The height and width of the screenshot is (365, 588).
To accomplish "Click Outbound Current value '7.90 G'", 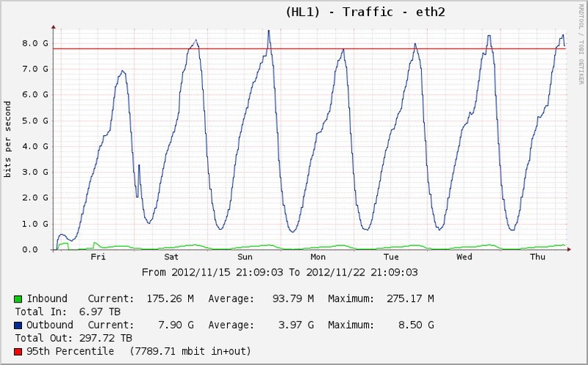I will pos(176,325).
